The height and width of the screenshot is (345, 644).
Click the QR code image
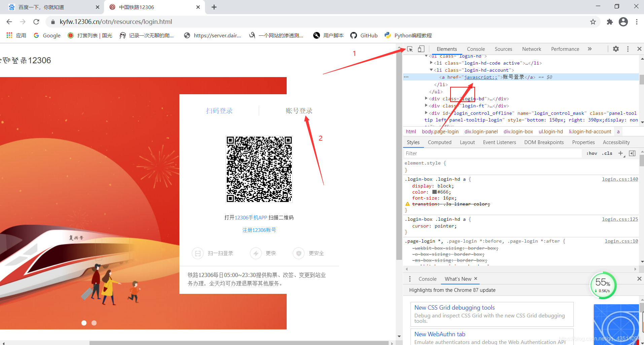pyautogui.click(x=259, y=169)
